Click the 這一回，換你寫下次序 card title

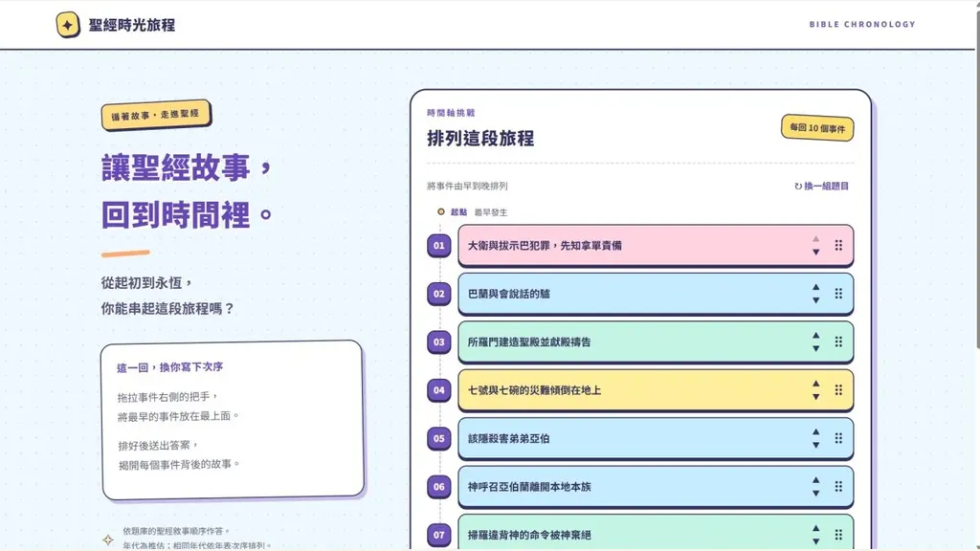pos(170,367)
